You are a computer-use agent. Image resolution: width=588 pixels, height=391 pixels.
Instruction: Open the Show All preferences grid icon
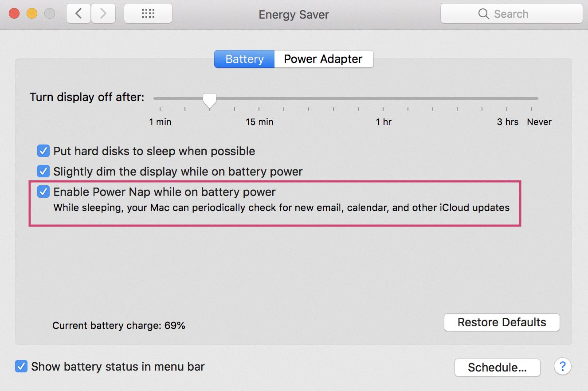pos(148,13)
